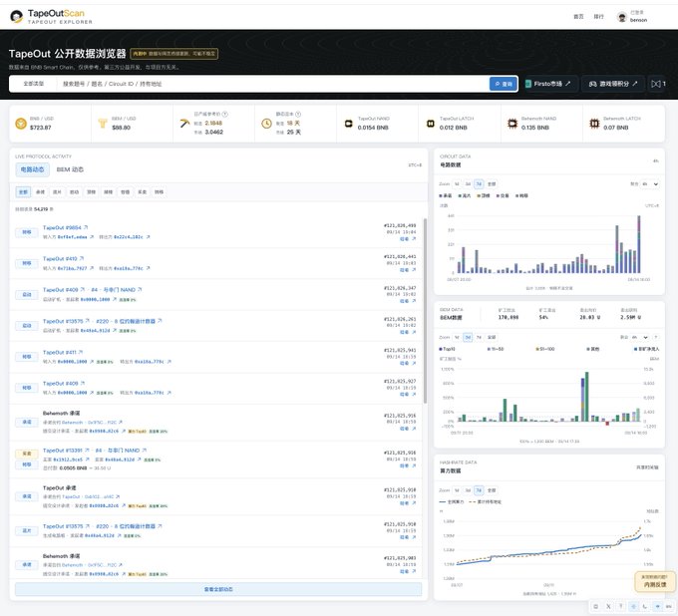The width and height of the screenshot is (678, 616).
Task: Open the 游戏领积分 button
Action: (613, 84)
